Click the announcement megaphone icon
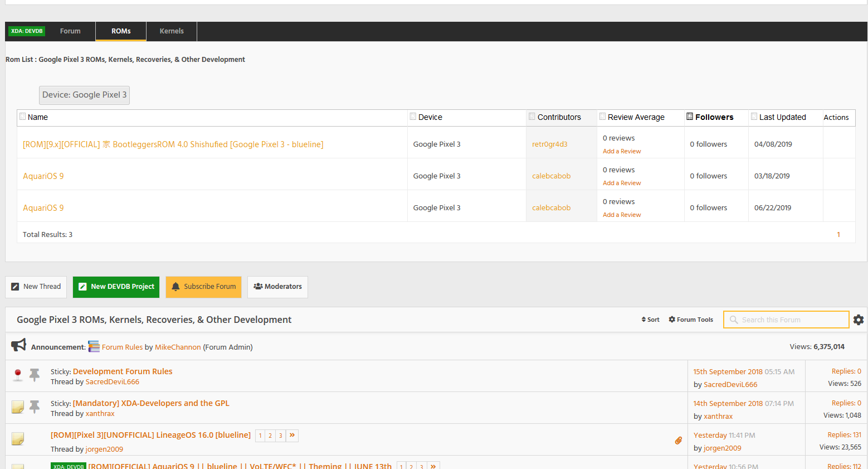868x469 pixels. click(x=19, y=345)
